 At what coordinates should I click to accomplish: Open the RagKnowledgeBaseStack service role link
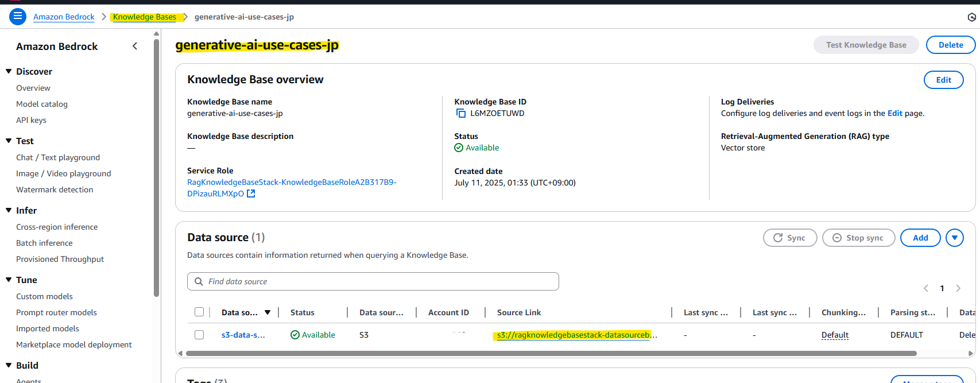(292, 188)
